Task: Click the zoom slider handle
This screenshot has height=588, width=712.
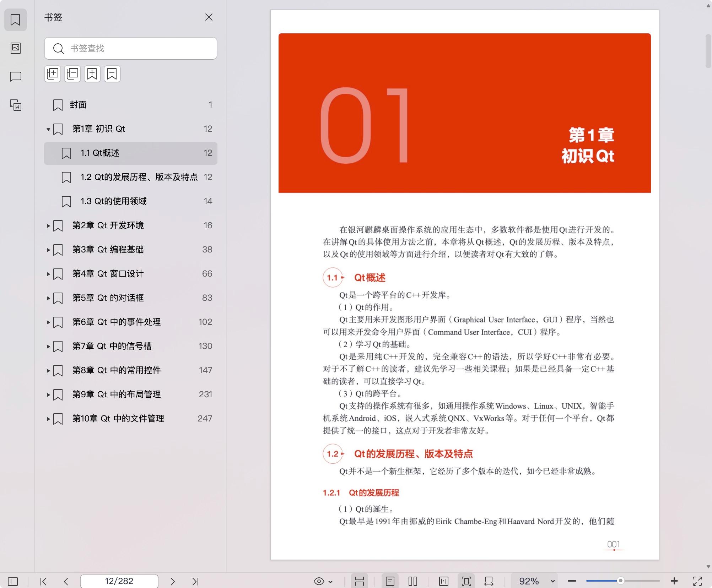Action: click(620, 581)
